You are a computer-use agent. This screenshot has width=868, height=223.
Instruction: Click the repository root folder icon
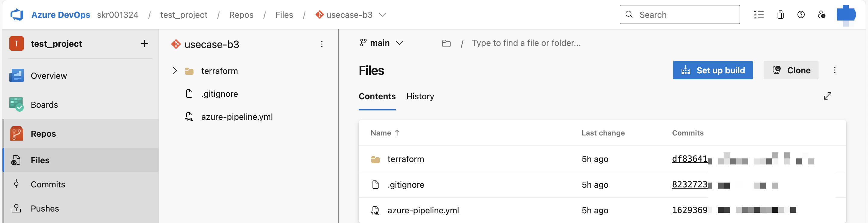[x=446, y=43]
